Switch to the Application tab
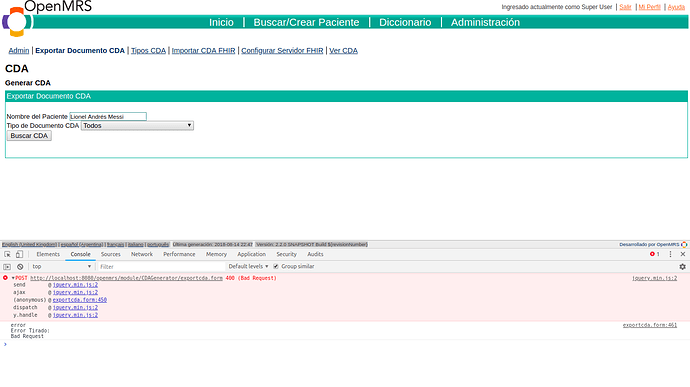The height and width of the screenshot is (387, 690). 251,254
